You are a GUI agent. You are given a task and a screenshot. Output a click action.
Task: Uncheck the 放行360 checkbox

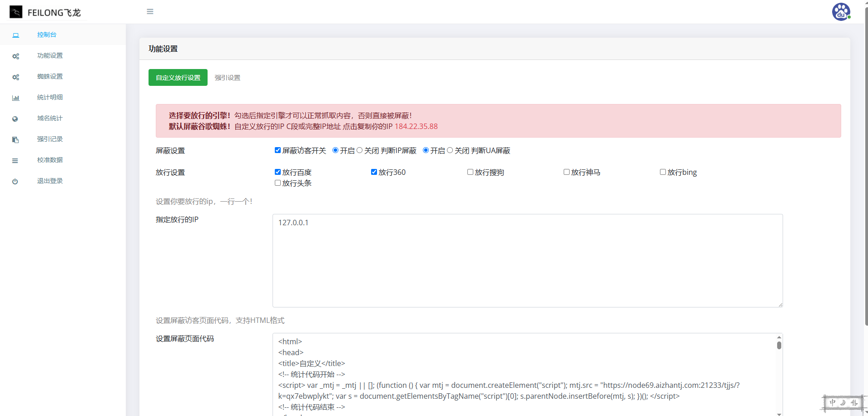[x=374, y=172]
